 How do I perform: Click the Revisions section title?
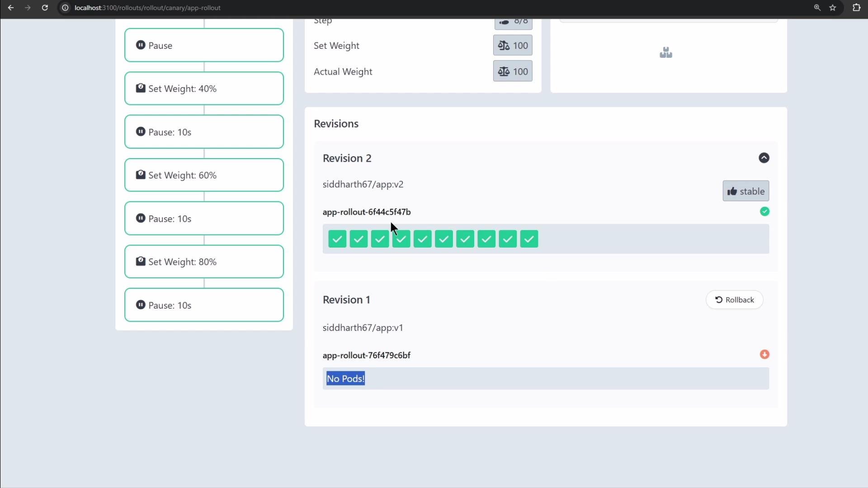[336, 124]
